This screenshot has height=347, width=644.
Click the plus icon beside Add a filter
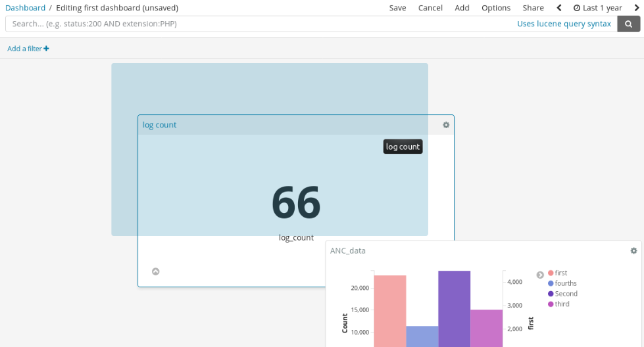46,49
